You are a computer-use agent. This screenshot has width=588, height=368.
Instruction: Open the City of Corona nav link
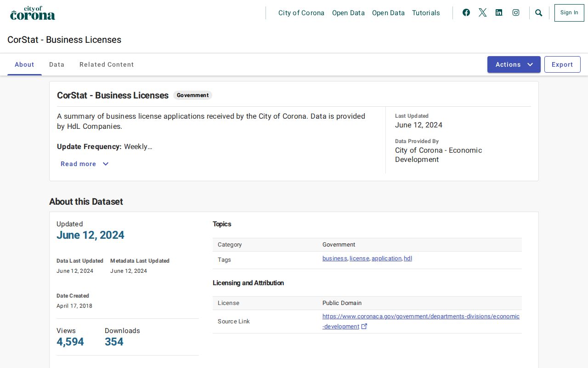pyautogui.click(x=301, y=13)
